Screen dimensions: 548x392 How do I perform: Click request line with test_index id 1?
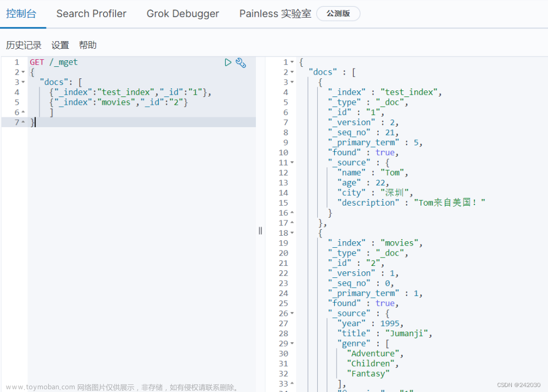coord(130,92)
